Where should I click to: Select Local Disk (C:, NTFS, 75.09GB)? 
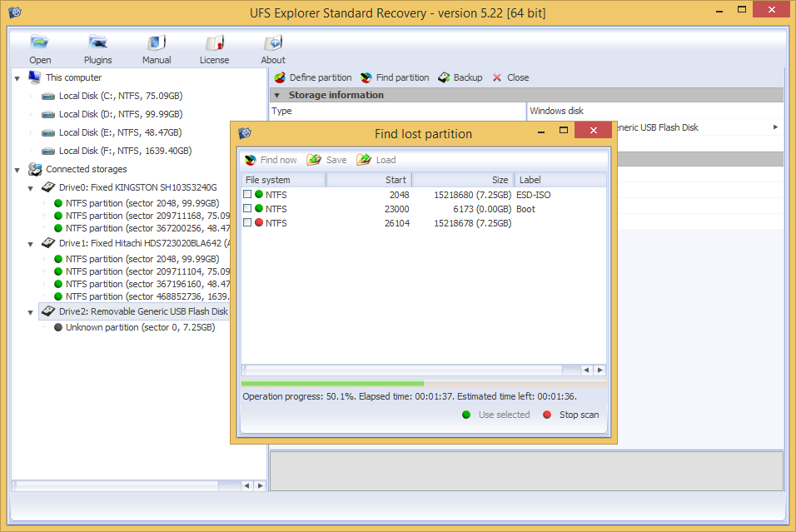point(120,96)
